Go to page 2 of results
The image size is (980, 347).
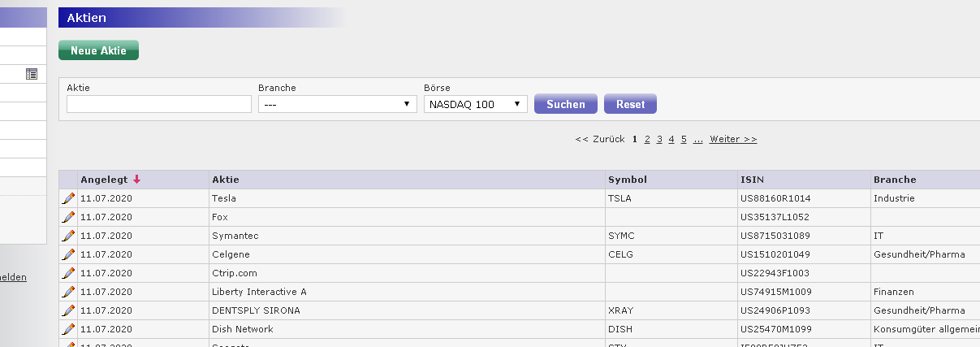tap(647, 139)
